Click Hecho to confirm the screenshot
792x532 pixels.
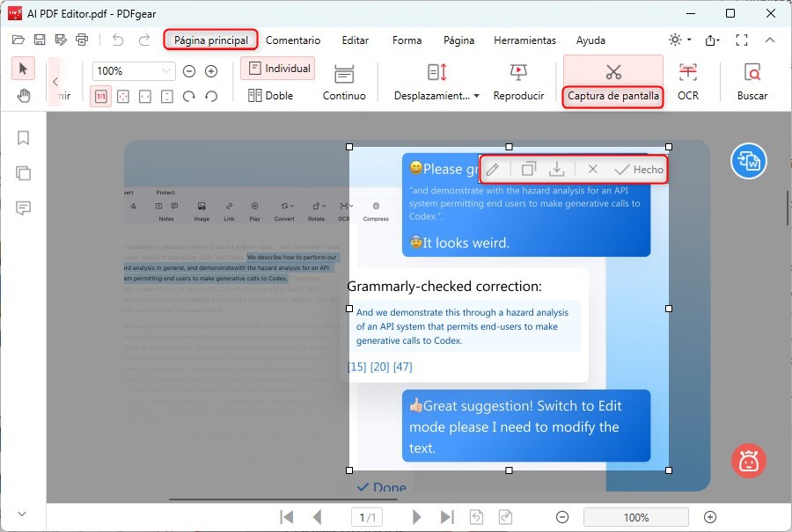point(638,169)
